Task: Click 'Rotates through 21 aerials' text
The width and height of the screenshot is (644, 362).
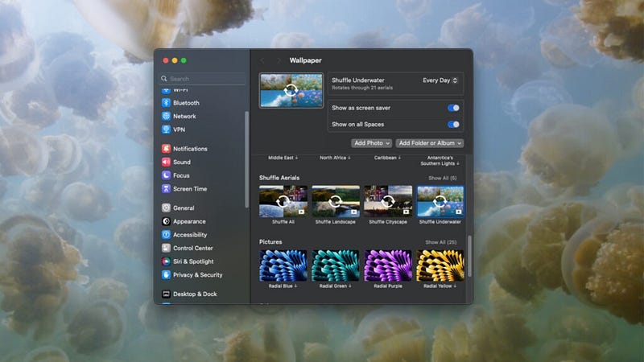Action: (x=361, y=88)
